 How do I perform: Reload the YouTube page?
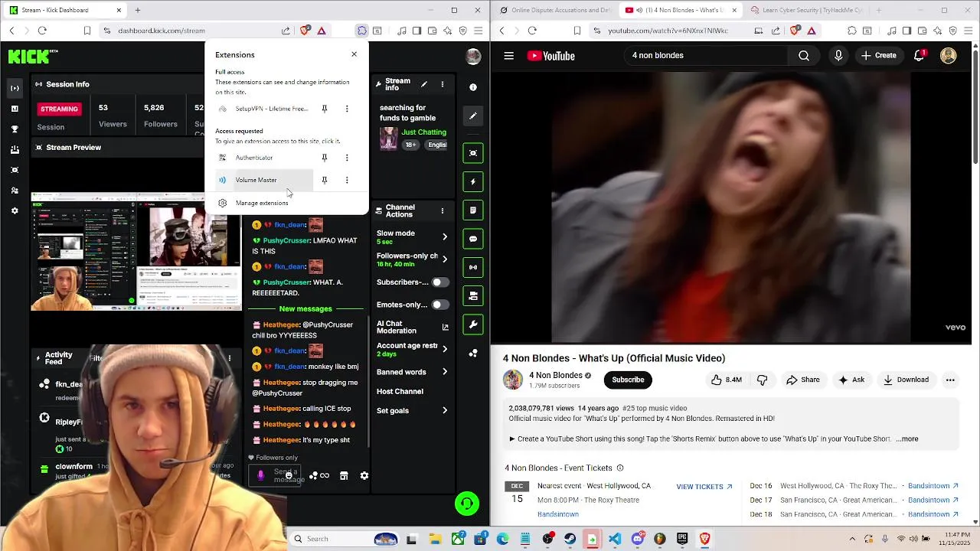point(532,31)
